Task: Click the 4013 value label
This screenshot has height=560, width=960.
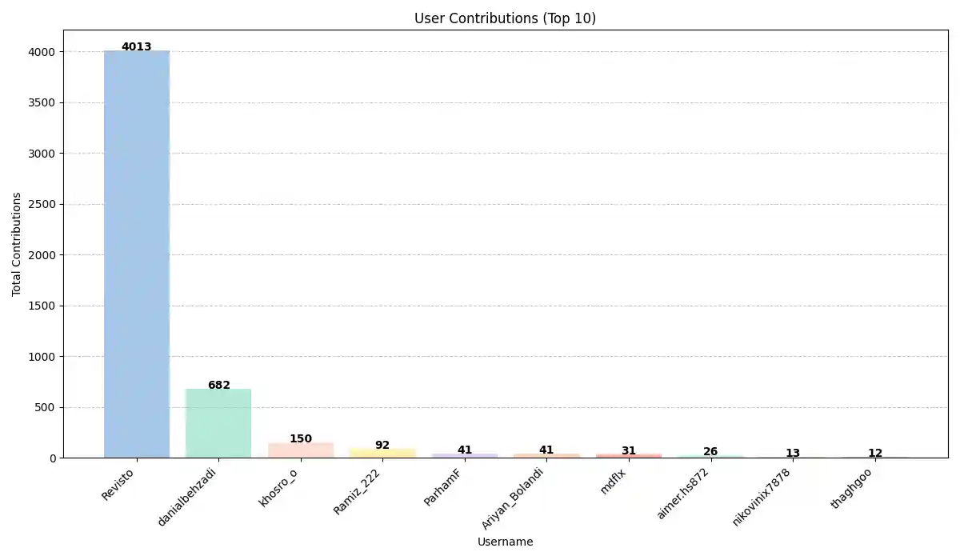Action: pos(137,46)
